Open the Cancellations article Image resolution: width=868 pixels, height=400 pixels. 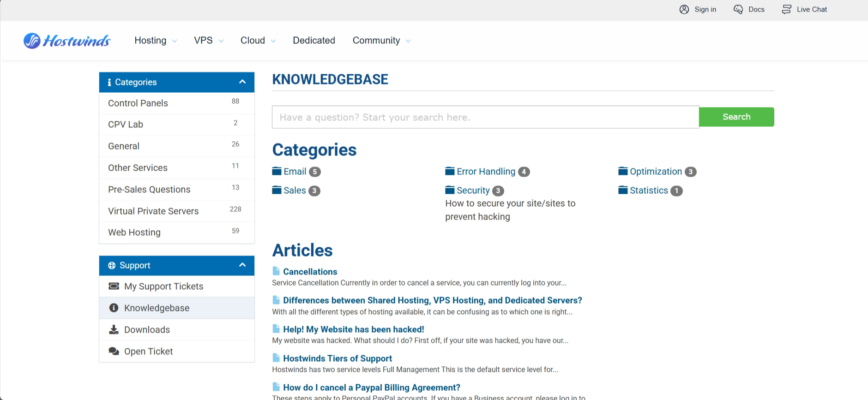click(310, 272)
